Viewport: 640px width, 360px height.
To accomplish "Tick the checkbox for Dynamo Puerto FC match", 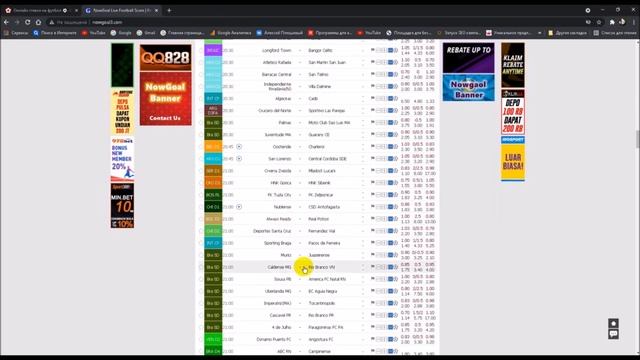I will point(201,339).
